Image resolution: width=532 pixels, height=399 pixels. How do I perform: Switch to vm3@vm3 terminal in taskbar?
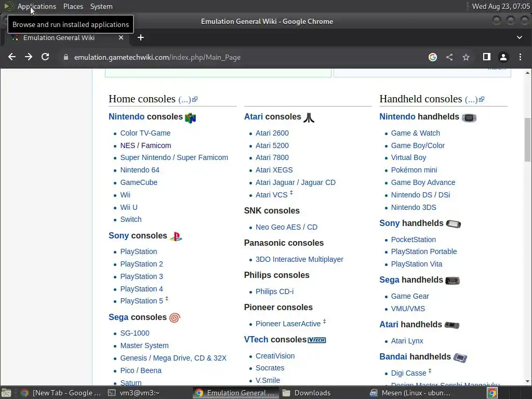click(x=134, y=393)
